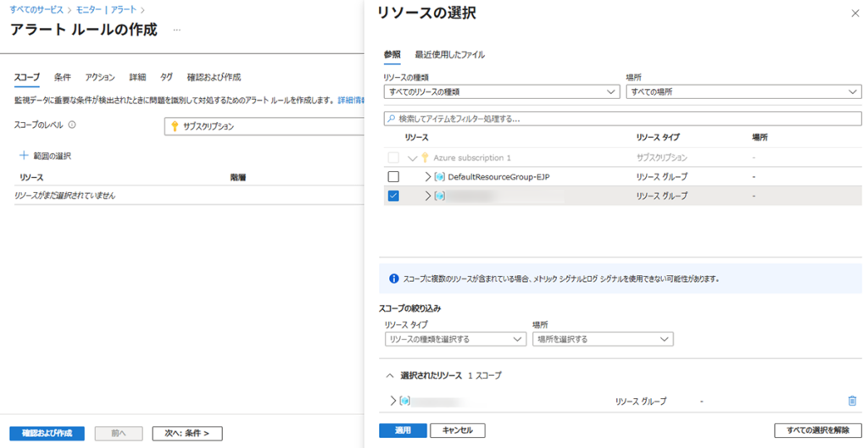Viewport: 868px width, 448px height.
Task: Open the 場所 filter dropdown at the top
Action: tap(743, 91)
